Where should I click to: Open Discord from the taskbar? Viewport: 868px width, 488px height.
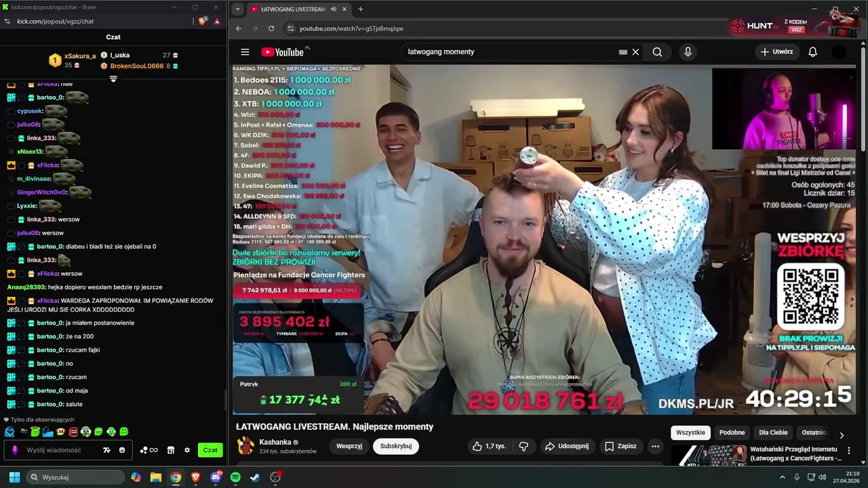pyautogui.click(x=216, y=477)
